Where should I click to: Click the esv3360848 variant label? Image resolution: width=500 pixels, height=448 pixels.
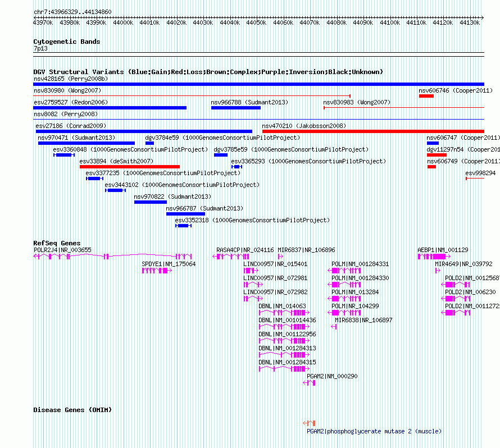tap(130, 149)
